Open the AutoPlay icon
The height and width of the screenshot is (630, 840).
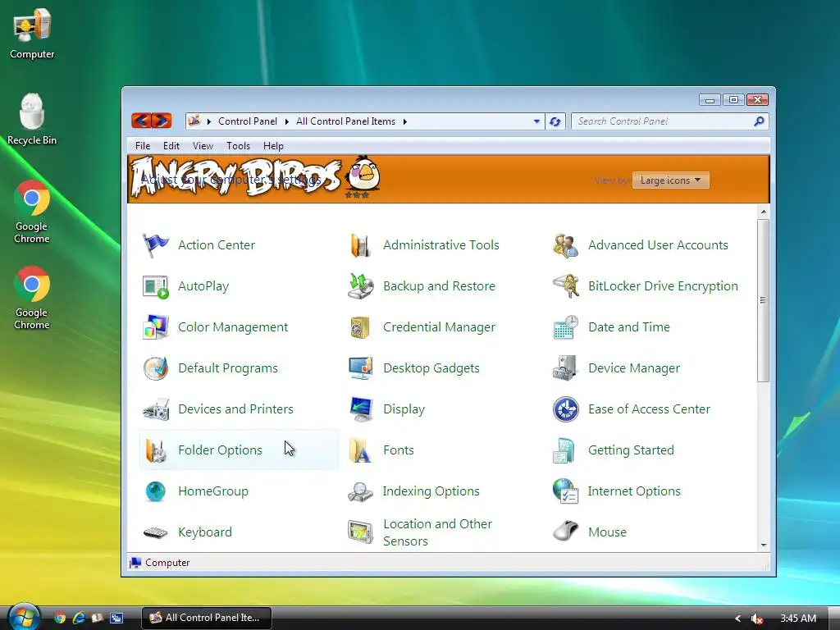tap(155, 286)
